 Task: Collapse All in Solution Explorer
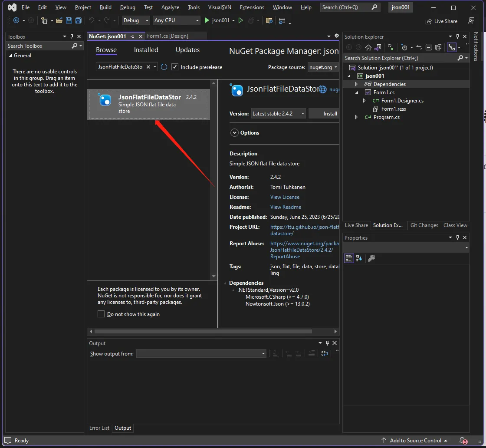click(x=429, y=47)
